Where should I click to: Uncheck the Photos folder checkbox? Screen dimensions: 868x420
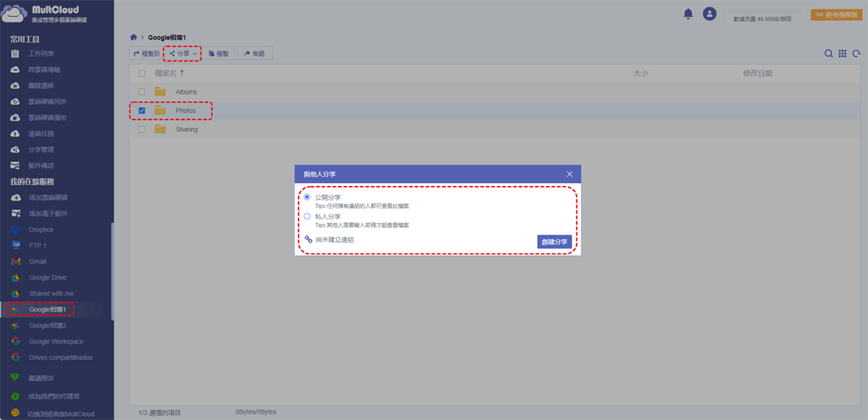142,111
